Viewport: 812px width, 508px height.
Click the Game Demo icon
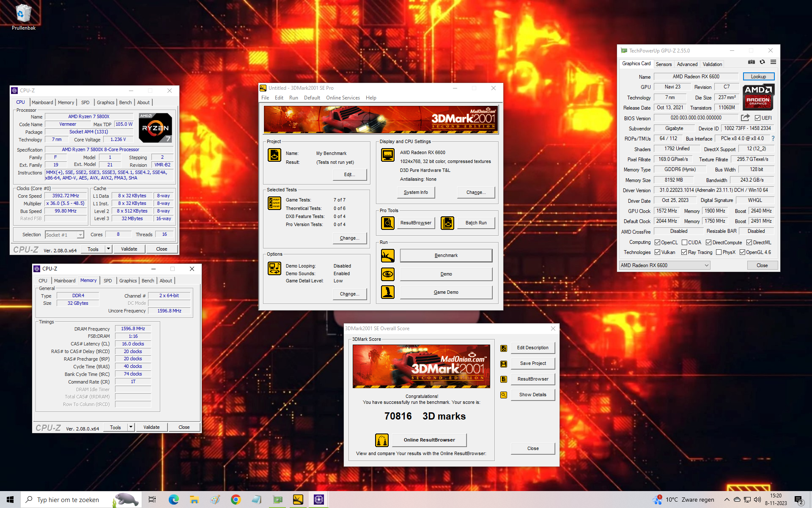pos(388,292)
